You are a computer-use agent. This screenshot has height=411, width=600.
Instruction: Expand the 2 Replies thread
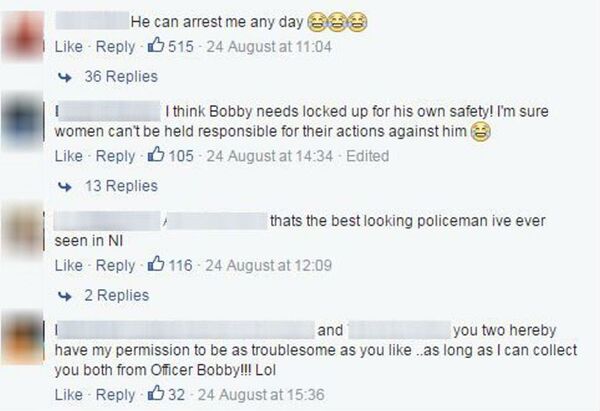tap(116, 296)
